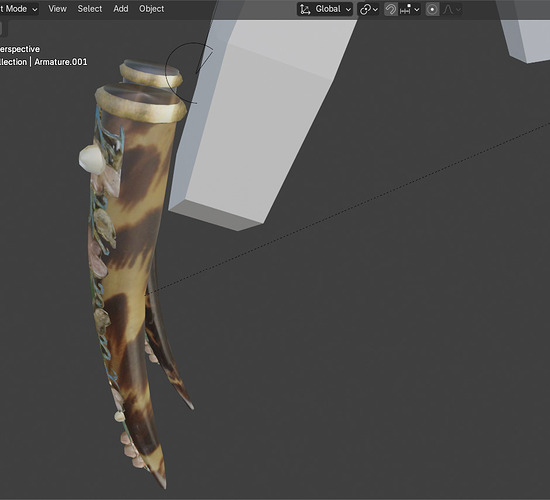Open the Select menu
The image size is (550, 500).
coord(90,9)
